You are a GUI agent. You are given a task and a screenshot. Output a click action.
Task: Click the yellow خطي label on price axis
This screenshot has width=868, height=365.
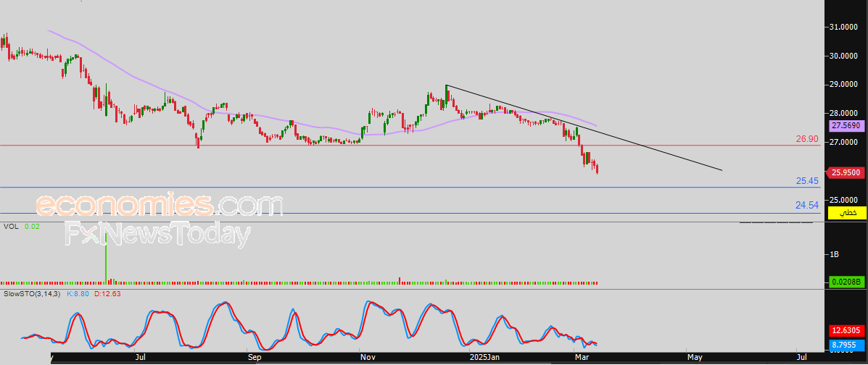847,212
